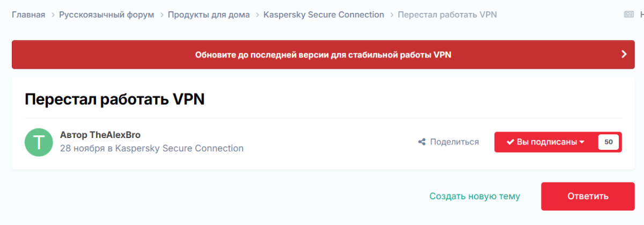Open the author profile link TheAlexBro
The height and width of the screenshot is (225, 644).
pyautogui.click(x=115, y=135)
